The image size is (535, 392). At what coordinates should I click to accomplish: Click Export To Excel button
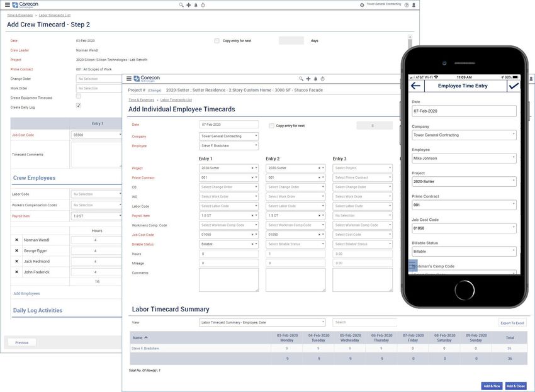(512, 323)
